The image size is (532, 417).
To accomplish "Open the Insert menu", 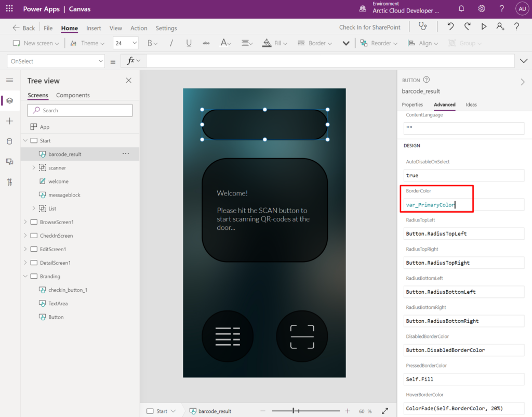I will click(x=94, y=28).
